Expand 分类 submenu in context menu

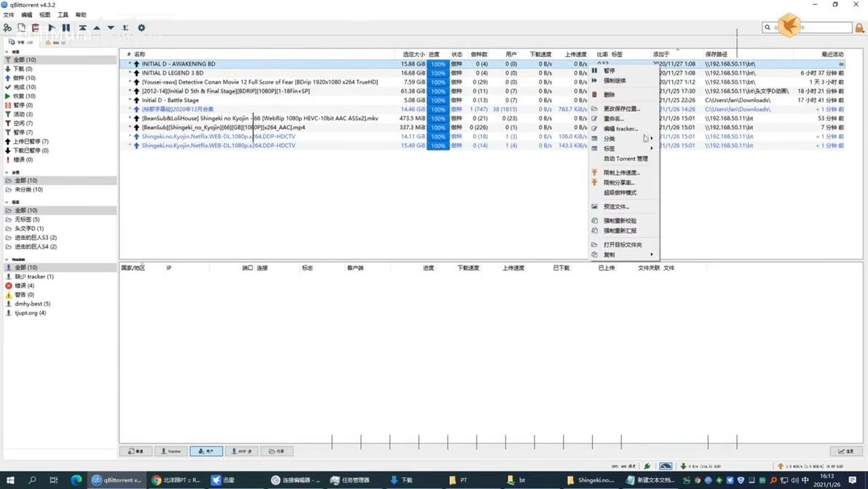point(624,138)
